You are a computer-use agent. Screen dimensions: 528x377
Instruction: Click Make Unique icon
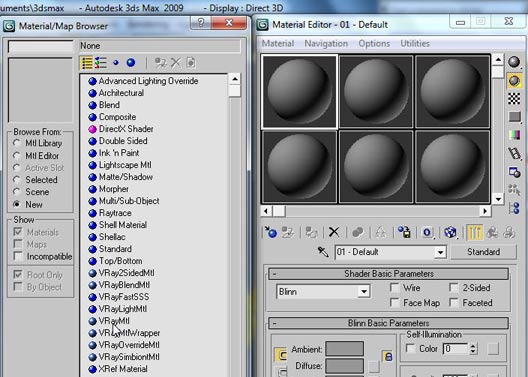[381, 232]
